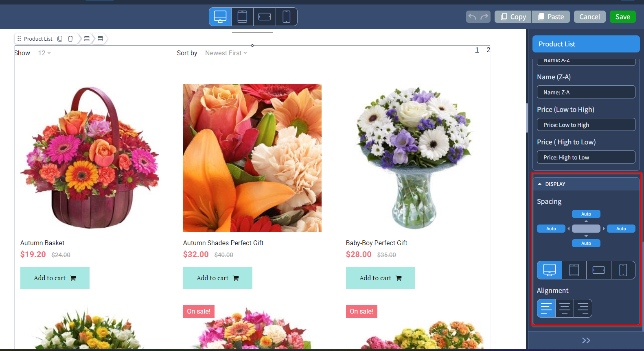This screenshot has width=644, height=351.
Task: Click the redo arrow
Action: tap(484, 17)
